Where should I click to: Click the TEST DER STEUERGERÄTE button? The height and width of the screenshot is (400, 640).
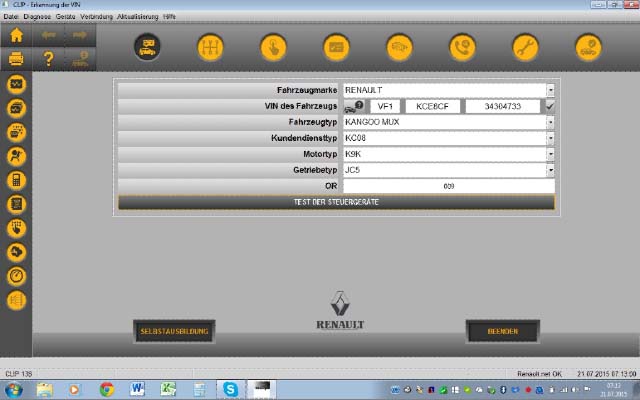(336, 202)
